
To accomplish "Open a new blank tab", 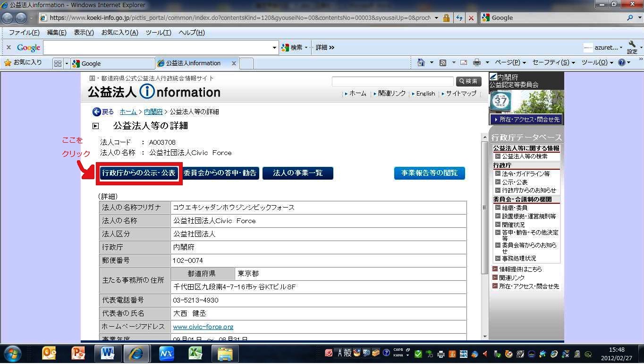I will coord(246,63).
